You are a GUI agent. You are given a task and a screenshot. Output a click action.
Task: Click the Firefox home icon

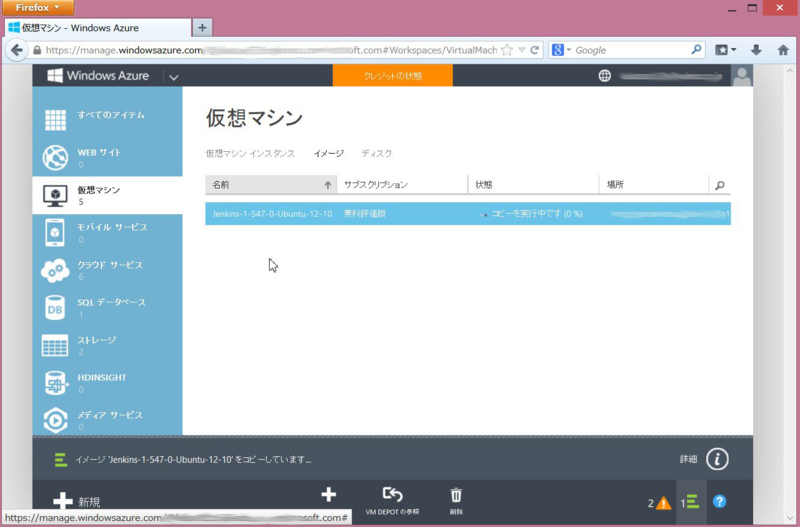783,50
